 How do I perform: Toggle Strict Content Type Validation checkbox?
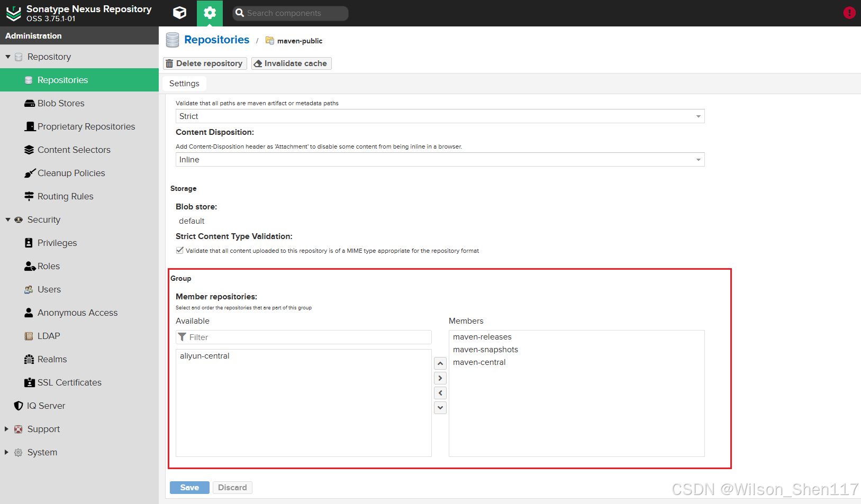tap(180, 250)
